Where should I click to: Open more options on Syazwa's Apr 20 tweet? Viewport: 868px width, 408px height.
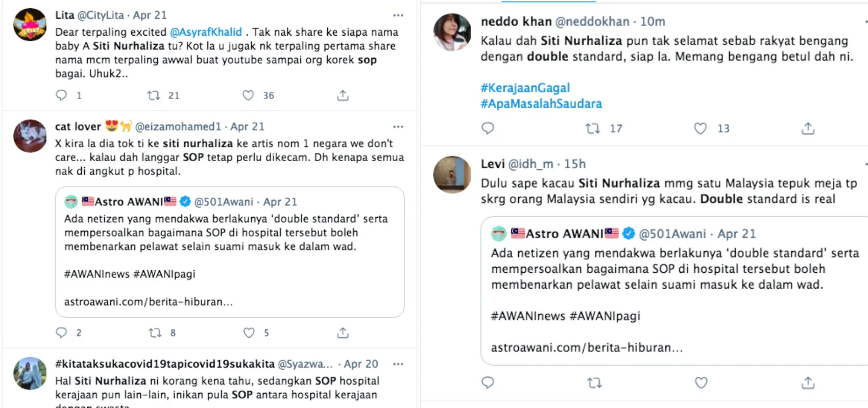coord(398,364)
